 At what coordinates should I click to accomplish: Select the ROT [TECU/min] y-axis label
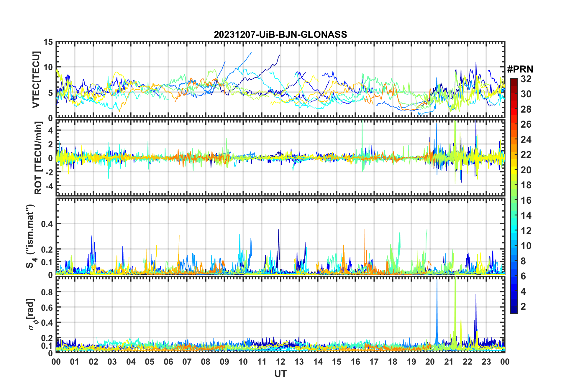(x=38, y=158)
